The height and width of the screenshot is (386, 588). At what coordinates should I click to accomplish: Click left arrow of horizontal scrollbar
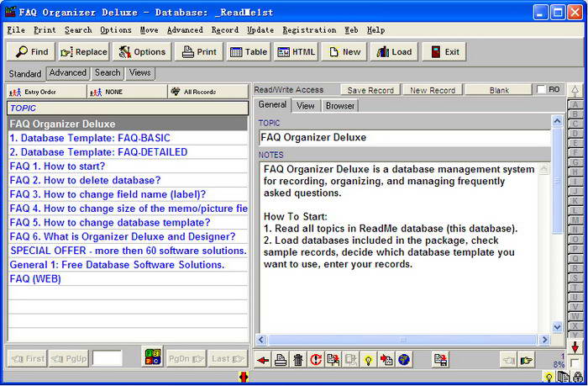[261, 340]
